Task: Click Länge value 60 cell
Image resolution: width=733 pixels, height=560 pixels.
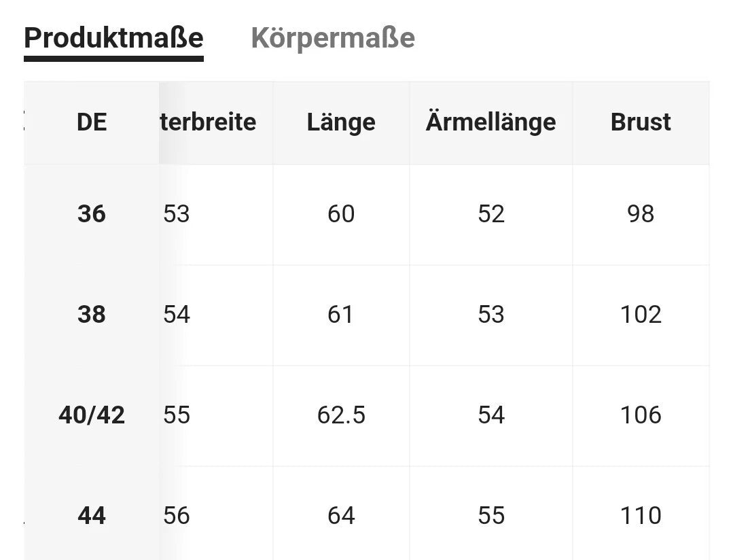Action: coord(341,214)
